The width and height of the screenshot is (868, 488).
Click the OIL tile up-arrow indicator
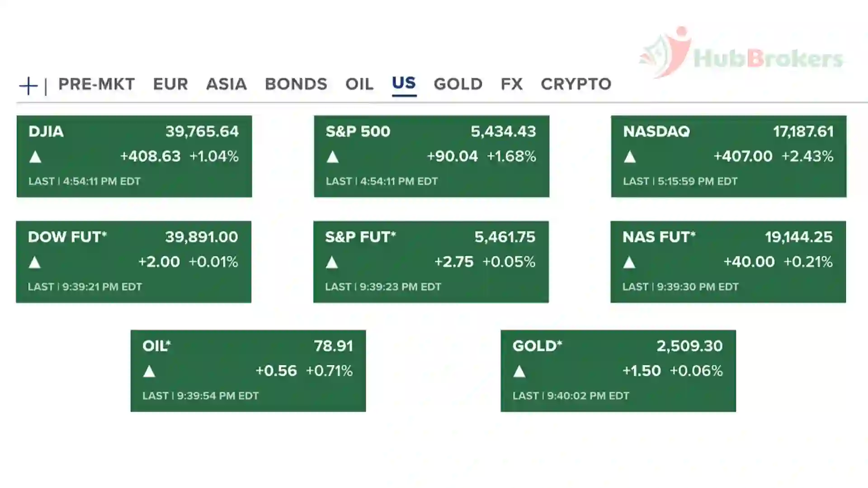[x=149, y=371]
